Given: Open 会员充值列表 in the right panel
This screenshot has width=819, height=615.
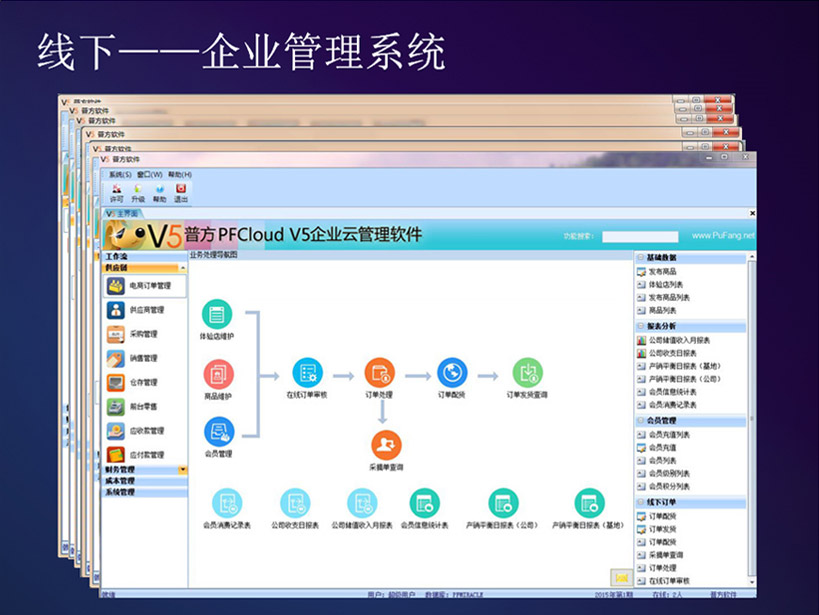Looking at the screenshot, I should [669, 435].
